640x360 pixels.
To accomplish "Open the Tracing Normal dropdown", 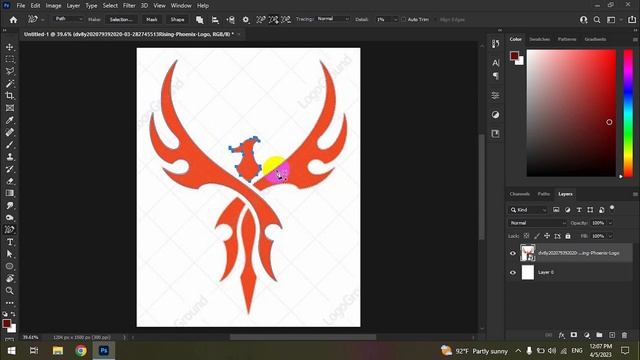I will 333,19.
